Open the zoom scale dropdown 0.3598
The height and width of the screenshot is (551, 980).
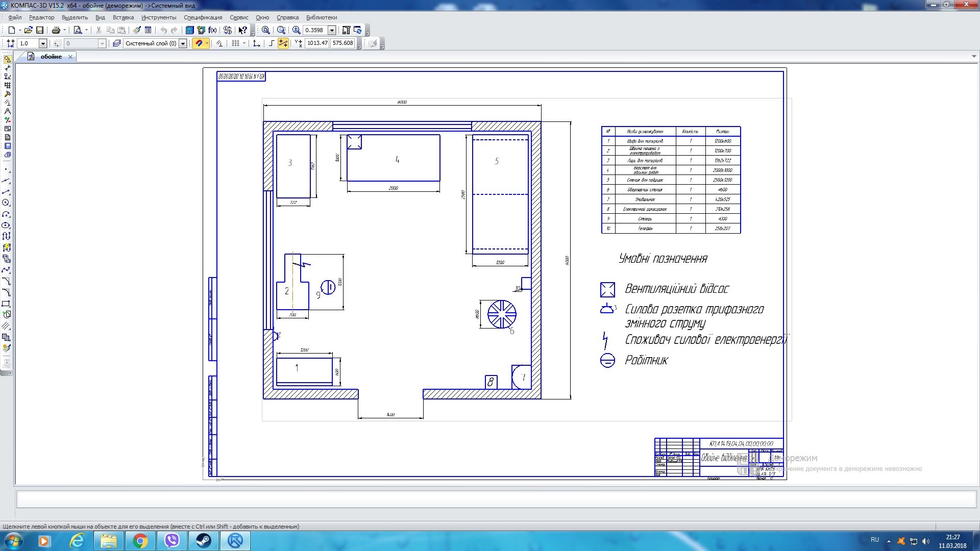(x=332, y=30)
